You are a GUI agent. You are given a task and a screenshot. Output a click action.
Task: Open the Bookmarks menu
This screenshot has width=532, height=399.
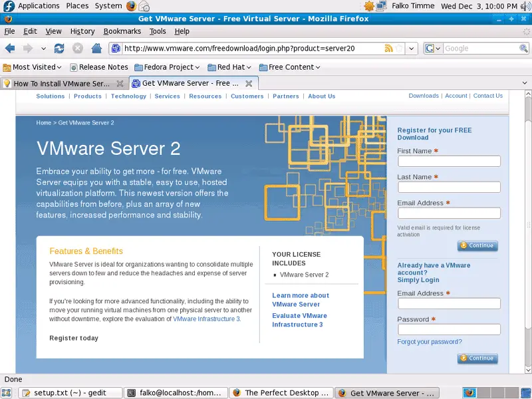pos(122,31)
